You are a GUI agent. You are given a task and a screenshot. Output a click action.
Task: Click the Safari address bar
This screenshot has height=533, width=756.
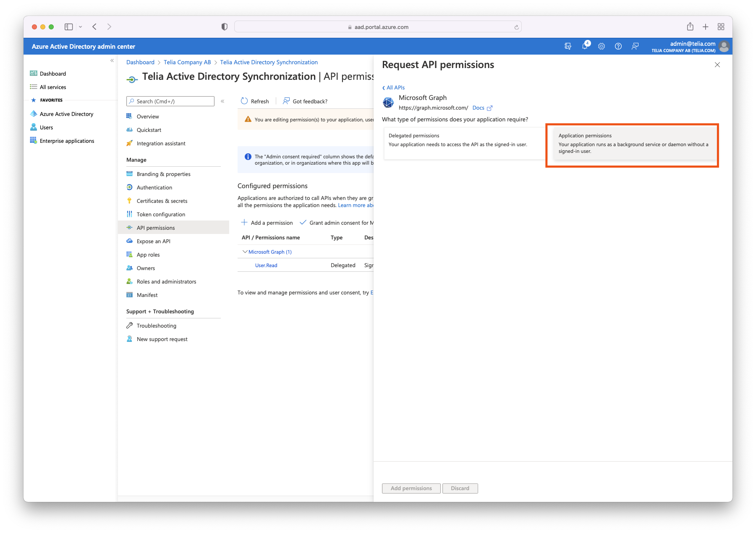[378, 27]
